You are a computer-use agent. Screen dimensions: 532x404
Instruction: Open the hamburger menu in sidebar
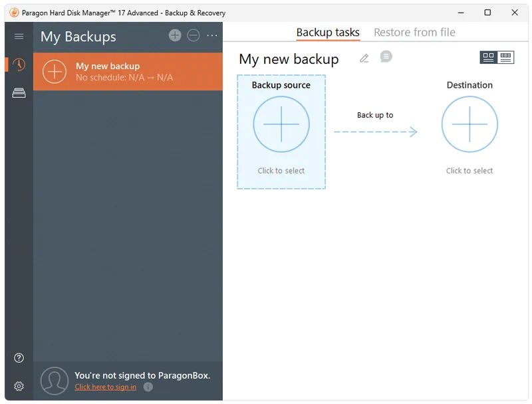click(19, 37)
